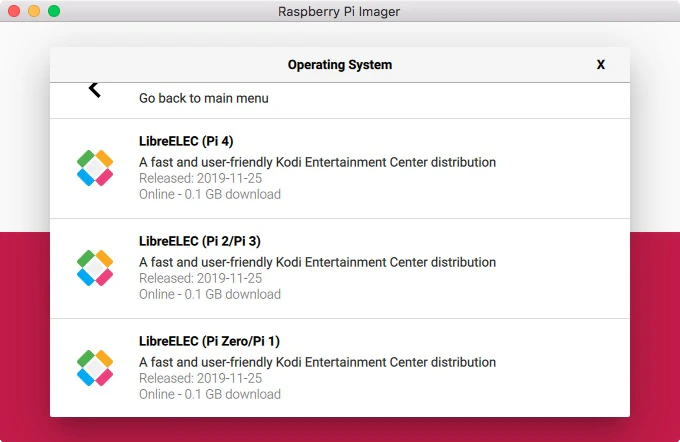Click Released: 2019-11-25 under LibreELEC (Pi 4)
Image resolution: width=680 pixels, height=442 pixels.
point(200,178)
